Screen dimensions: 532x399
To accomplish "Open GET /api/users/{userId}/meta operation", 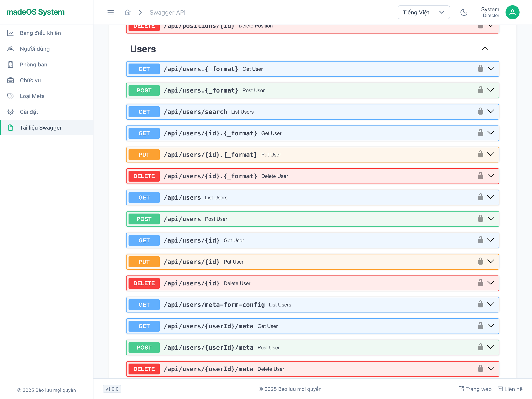I will click(x=312, y=326).
